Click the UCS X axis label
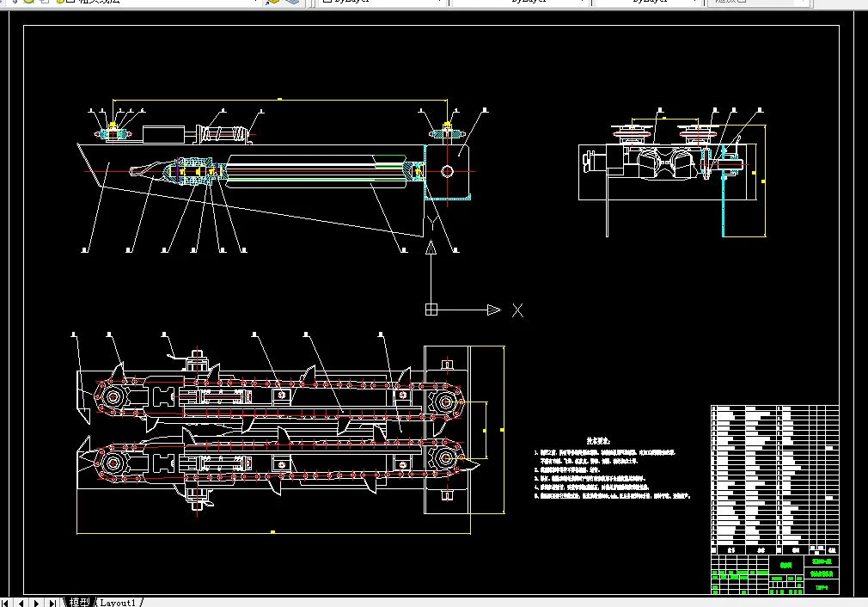868x607 pixels. coord(517,310)
